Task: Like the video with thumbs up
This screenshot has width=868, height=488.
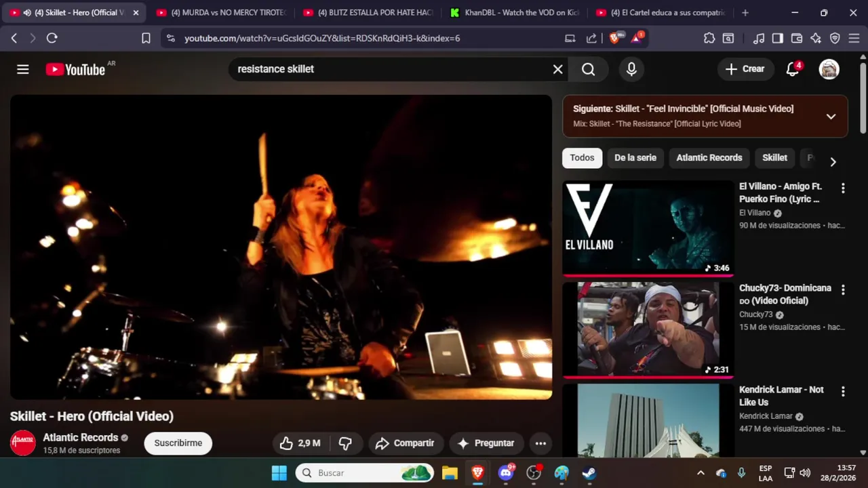Action: coord(300,443)
